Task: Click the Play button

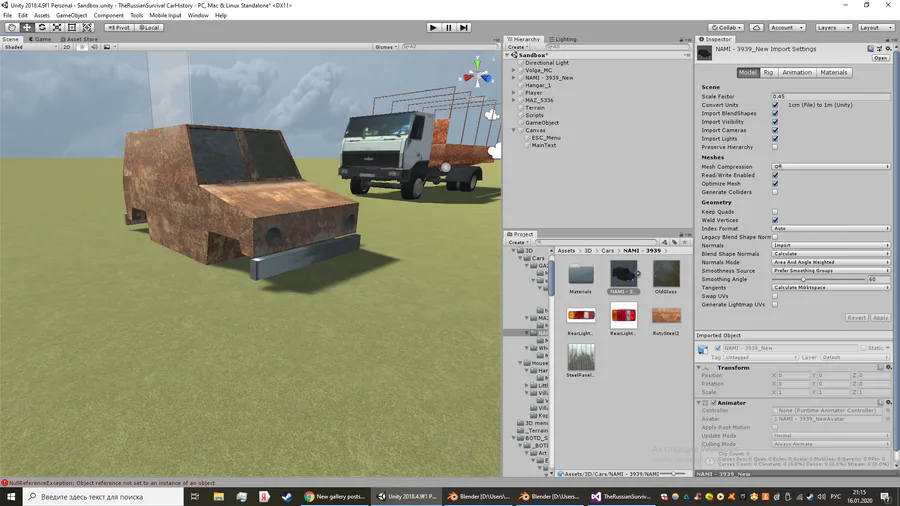Action: pyautogui.click(x=433, y=28)
